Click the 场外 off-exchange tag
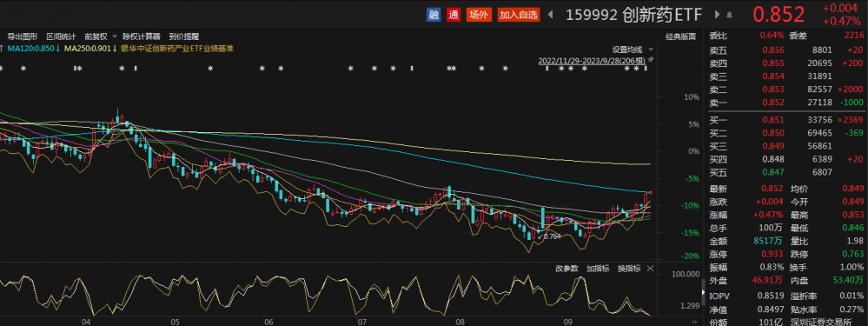The width and height of the screenshot is (868, 326). (x=479, y=15)
